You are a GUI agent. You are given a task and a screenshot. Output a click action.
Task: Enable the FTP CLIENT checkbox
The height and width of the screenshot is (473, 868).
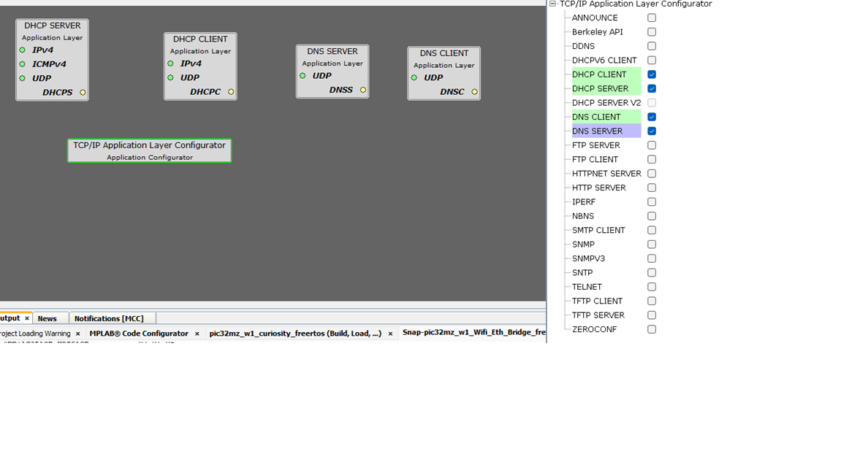(x=652, y=159)
